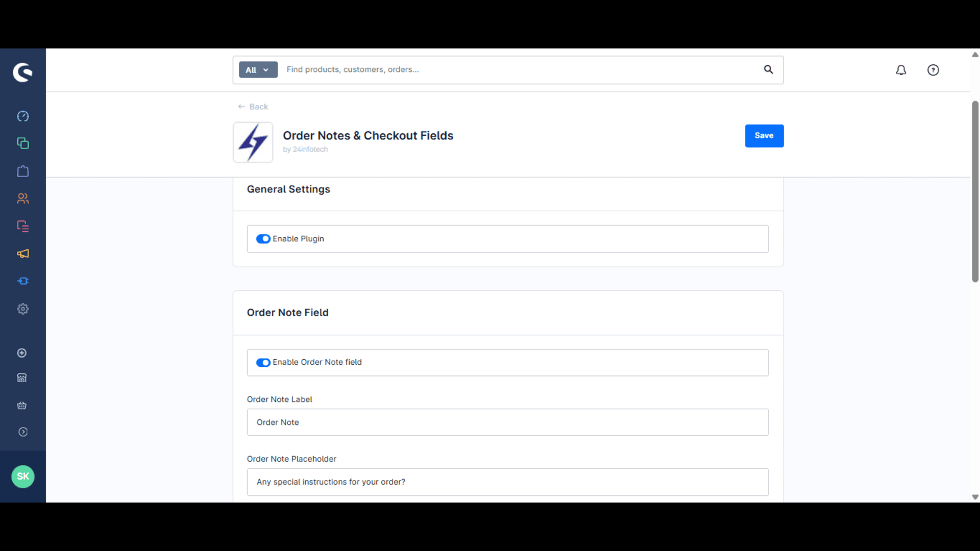Click the 24infotech author link

point(310,149)
